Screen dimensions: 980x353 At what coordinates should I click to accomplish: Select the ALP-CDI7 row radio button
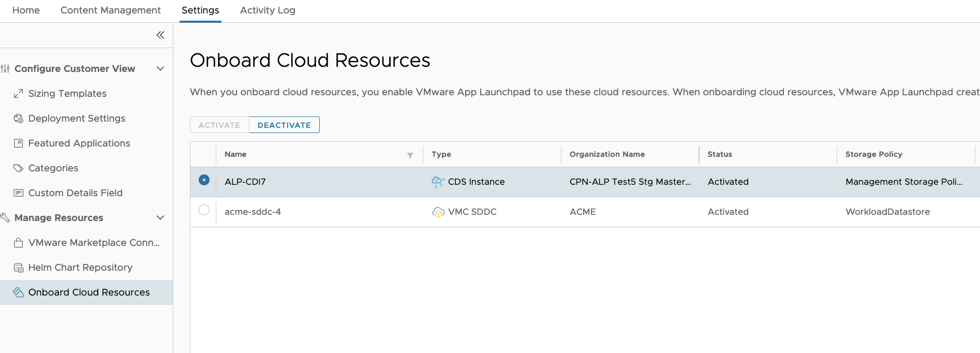click(204, 180)
